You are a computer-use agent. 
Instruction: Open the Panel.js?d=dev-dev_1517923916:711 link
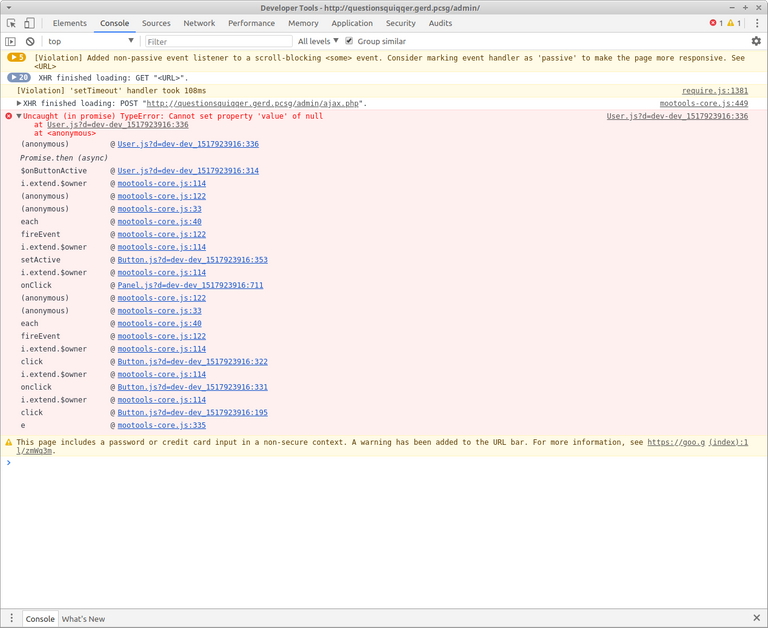coord(190,285)
